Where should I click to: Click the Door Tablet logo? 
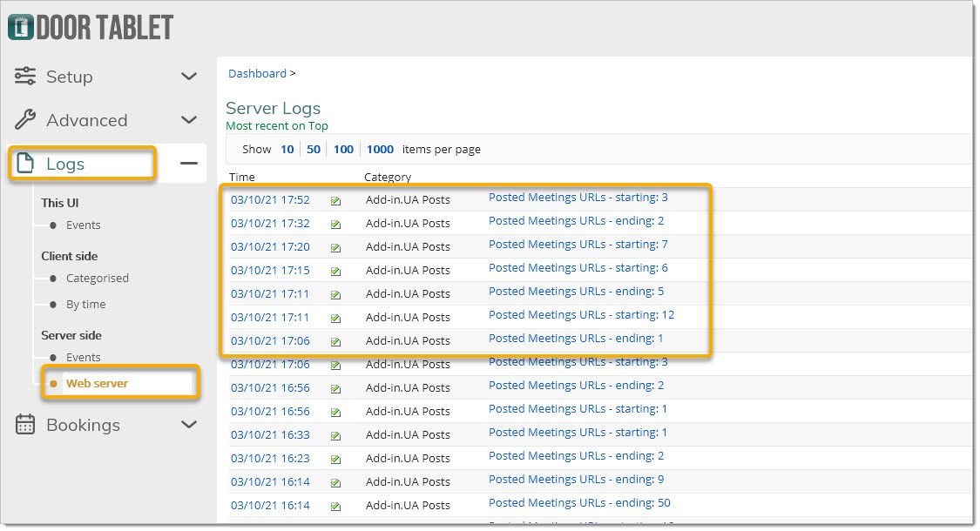coord(91,26)
